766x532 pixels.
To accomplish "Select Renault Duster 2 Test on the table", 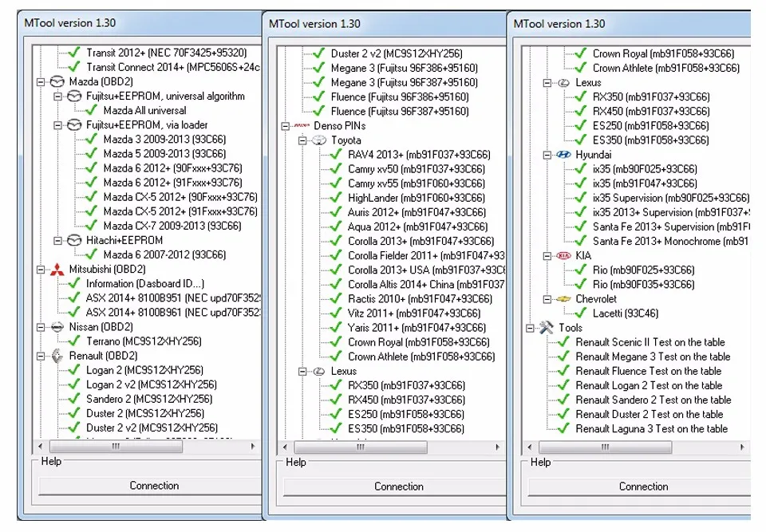I will [649, 414].
